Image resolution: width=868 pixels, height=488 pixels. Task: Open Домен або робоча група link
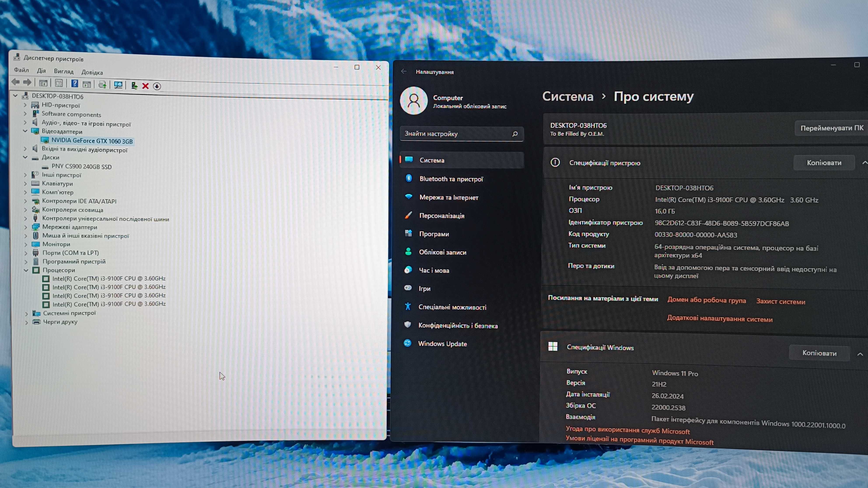pyautogui.click(x=707, y=300)
